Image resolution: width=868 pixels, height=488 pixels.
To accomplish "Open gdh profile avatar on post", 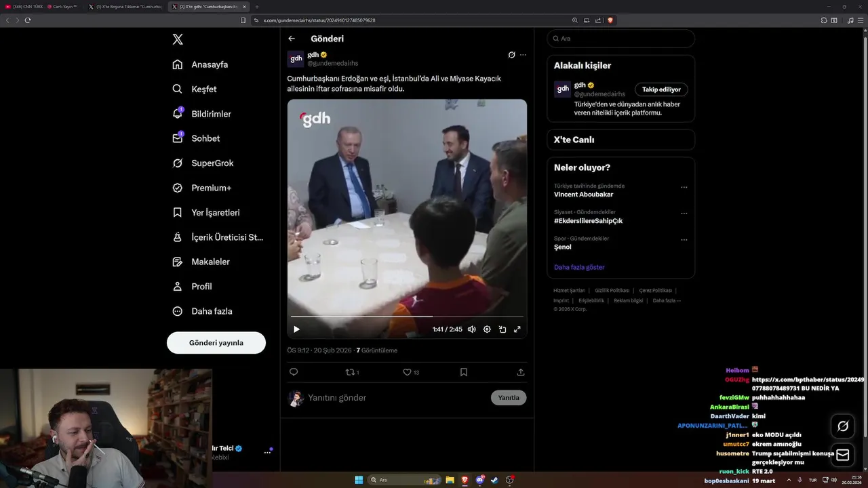I will tap(296, 59).
